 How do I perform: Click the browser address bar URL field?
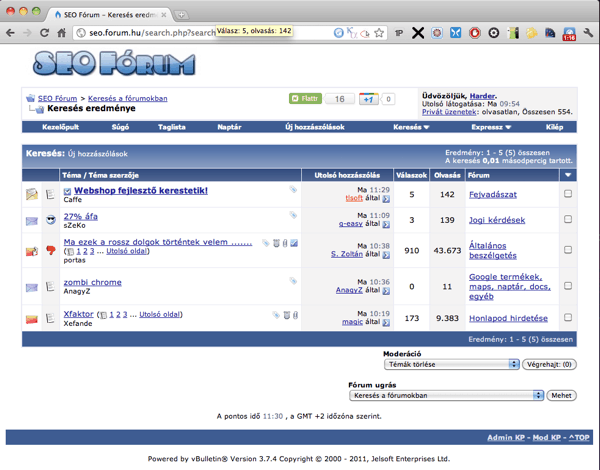[200, 33]
